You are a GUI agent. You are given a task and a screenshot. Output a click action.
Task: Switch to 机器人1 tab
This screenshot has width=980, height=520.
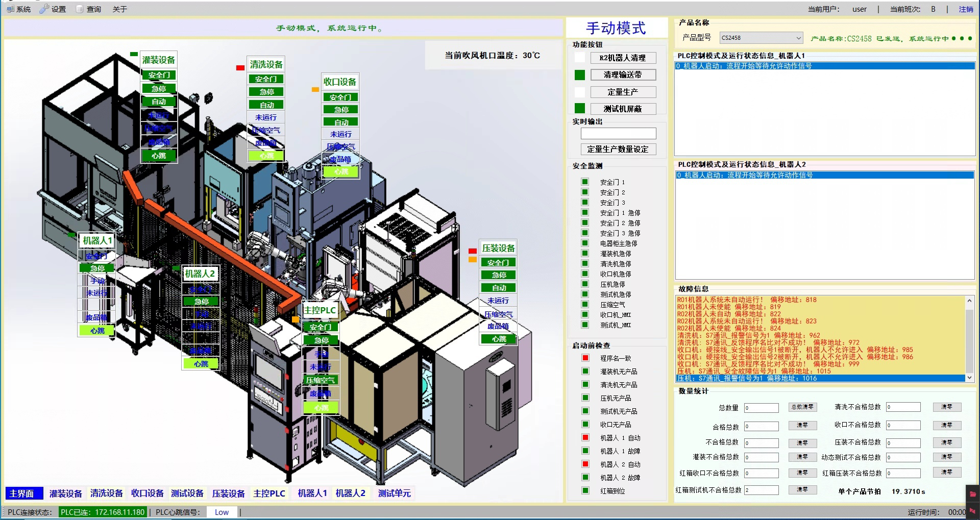pyautogui.click(x=312, y=493)
